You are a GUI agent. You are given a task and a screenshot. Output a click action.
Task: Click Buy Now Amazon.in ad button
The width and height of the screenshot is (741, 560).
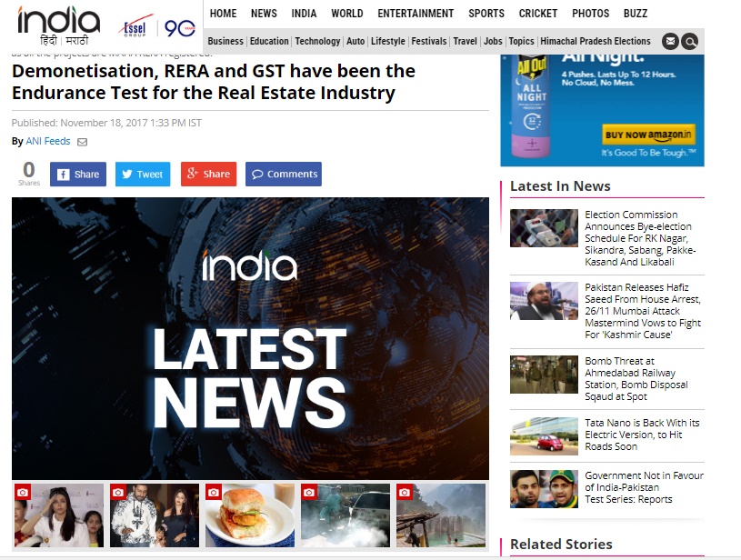[x=648, y=135]
